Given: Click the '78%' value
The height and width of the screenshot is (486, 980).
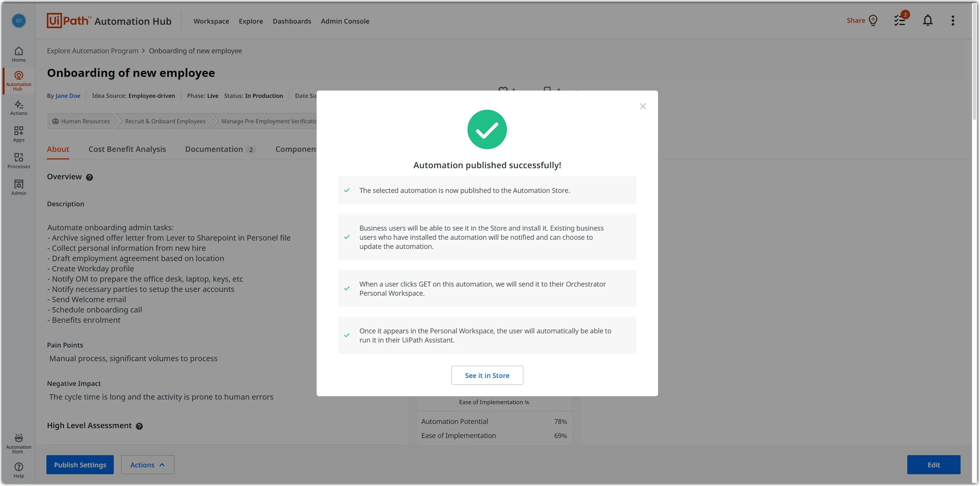Looking at the screenshot, I should coord(560,421).
